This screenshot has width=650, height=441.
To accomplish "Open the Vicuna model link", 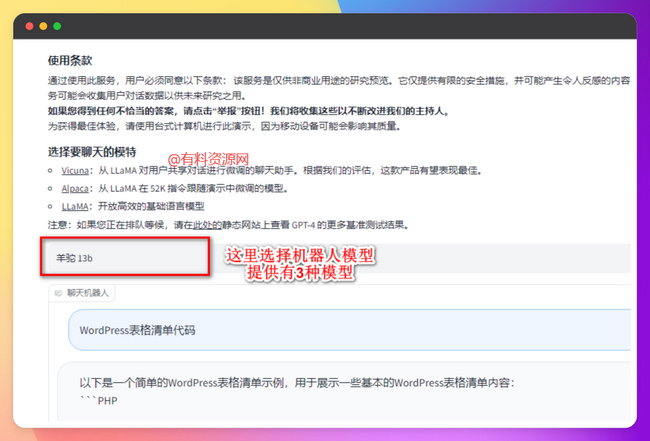I will (x=75, y=170).
